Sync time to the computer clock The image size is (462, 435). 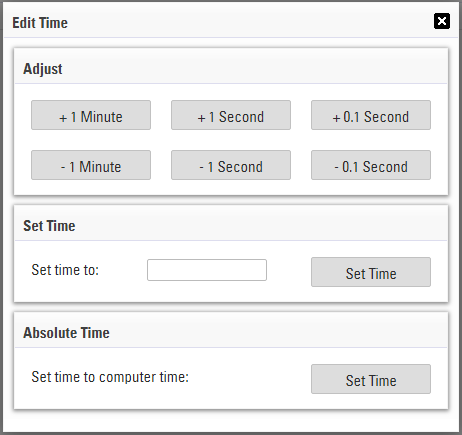click(x=371, y=379)
